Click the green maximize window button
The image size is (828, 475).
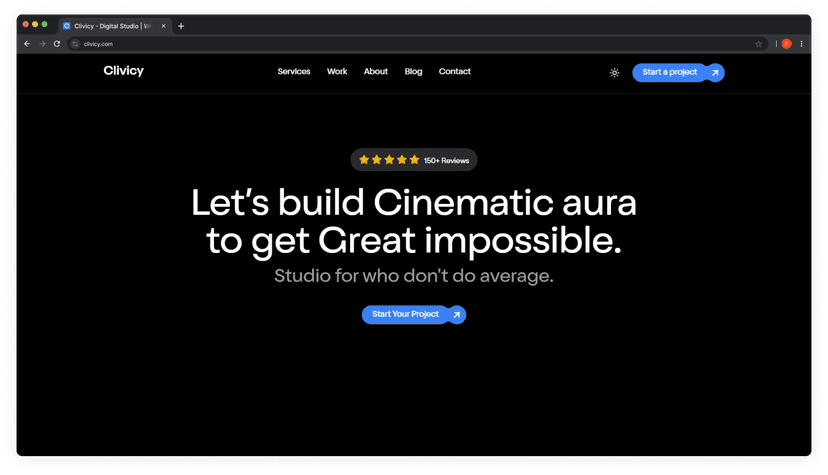pos(44,24)
